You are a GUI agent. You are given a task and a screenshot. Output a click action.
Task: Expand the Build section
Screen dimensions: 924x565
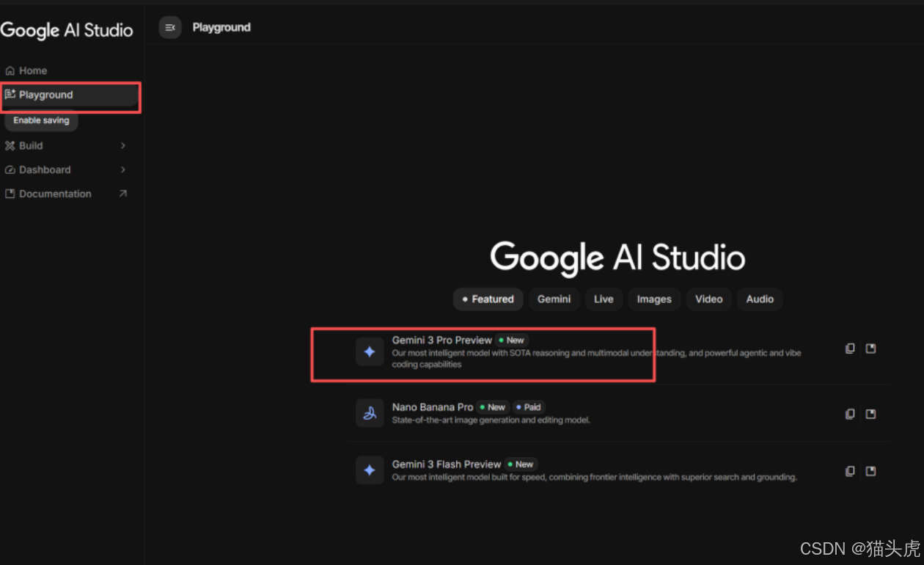(122, 145)
